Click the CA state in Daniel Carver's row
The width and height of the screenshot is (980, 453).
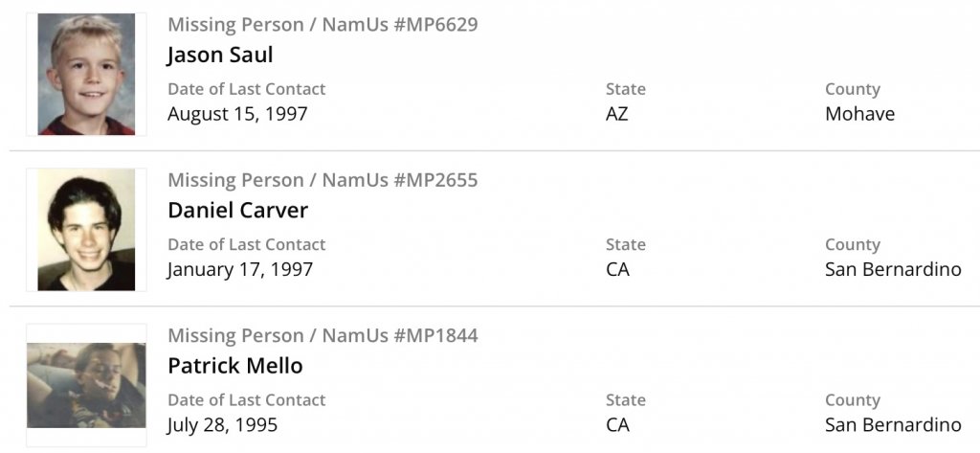617,269
